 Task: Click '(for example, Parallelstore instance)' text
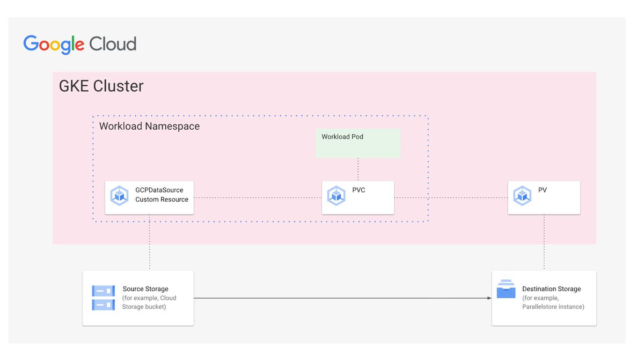553,302
